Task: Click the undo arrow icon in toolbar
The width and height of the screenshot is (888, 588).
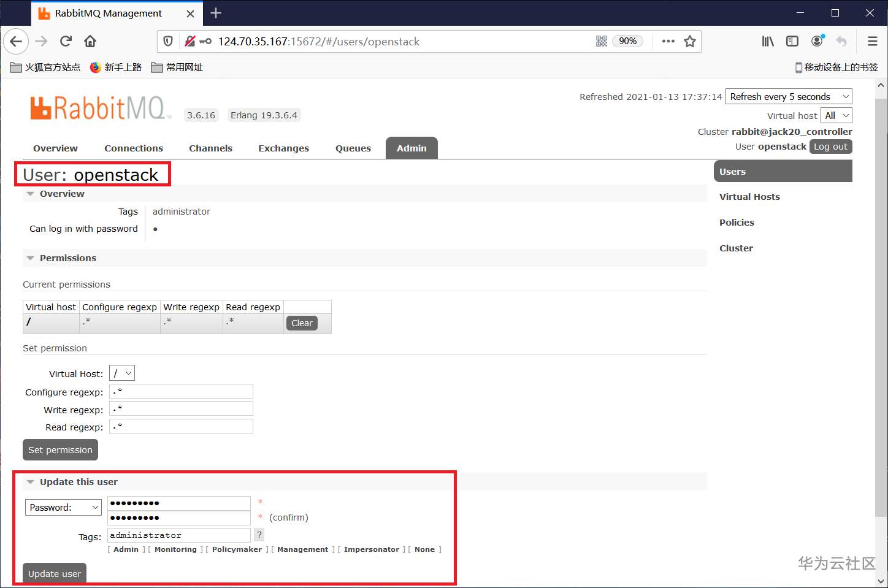Action: (841, 41)
